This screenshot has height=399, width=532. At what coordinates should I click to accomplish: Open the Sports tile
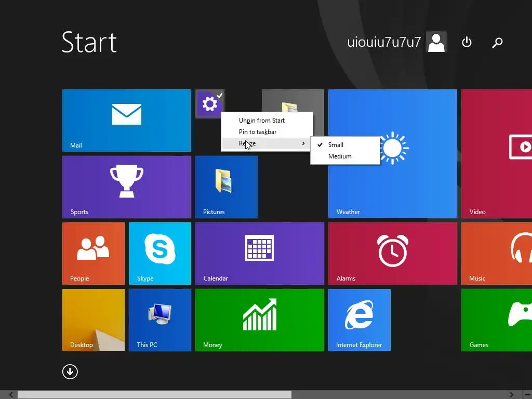pyautogui.click(x=127, y=187)
